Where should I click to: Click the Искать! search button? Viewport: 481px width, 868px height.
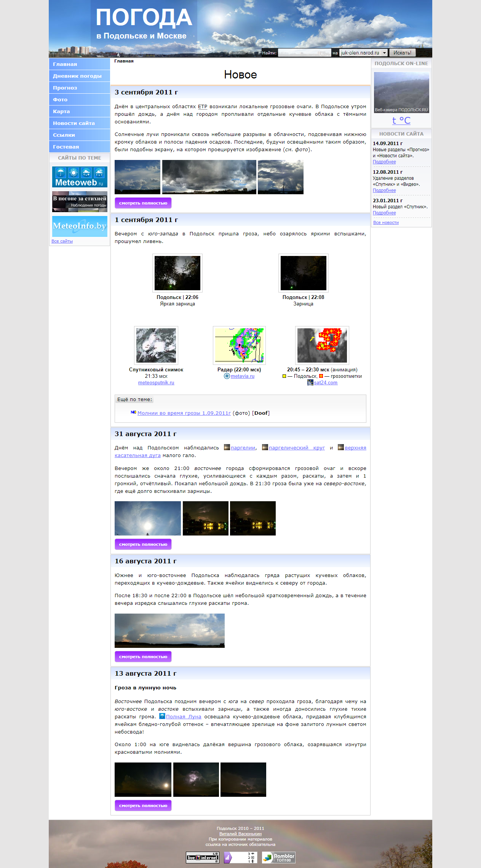coord(402,53)
